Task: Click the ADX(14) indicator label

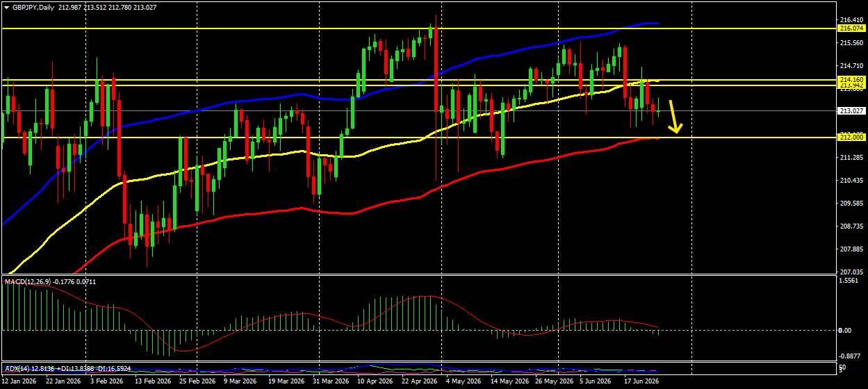Action: 17,368
